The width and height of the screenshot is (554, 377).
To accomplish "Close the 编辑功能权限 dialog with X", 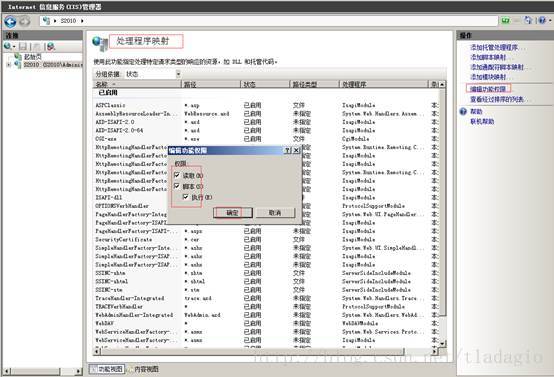I will click(296, 151).
